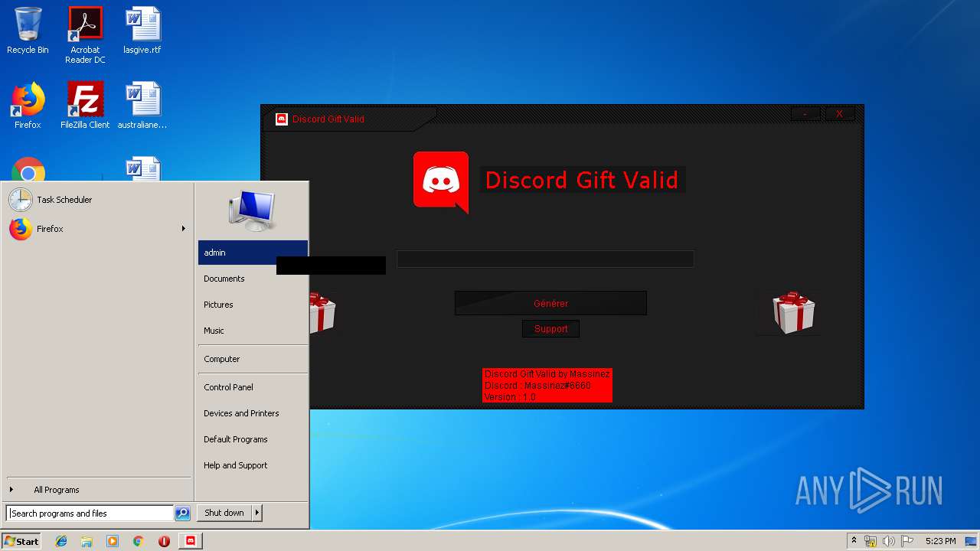Show hidden system tray icons
This screenshot has width=980, height=551.
(x=854, y=541)
